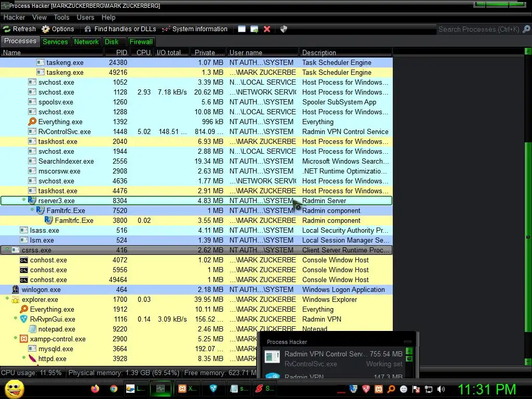Screen dimensions: 532x399
Task: Click the shield icon in toolbar
Action: 284,29
